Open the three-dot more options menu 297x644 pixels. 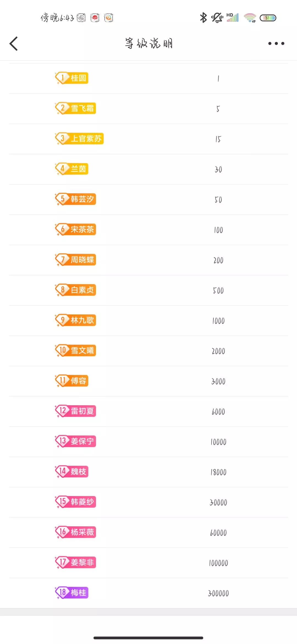276,43
